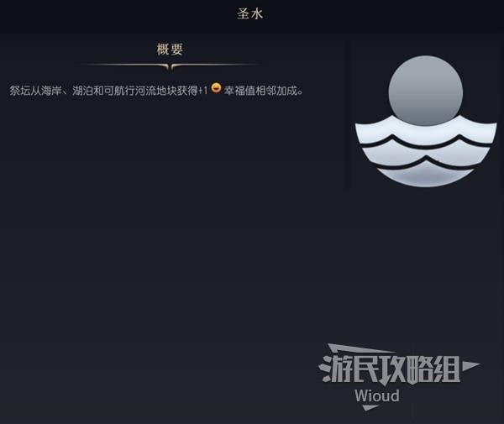The image size is (504, 424).
Task: Click the 幸福值相邻加成 text
Action: coord(264,91)
